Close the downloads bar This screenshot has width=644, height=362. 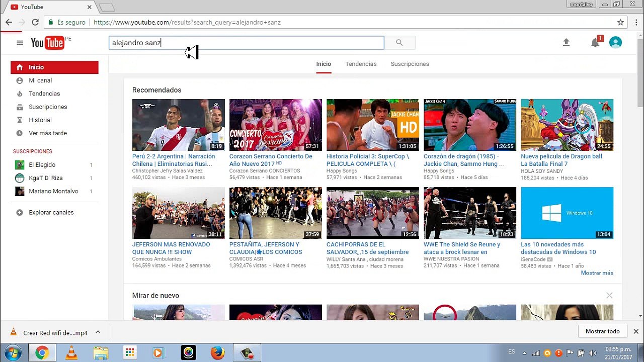pos(636,331)
